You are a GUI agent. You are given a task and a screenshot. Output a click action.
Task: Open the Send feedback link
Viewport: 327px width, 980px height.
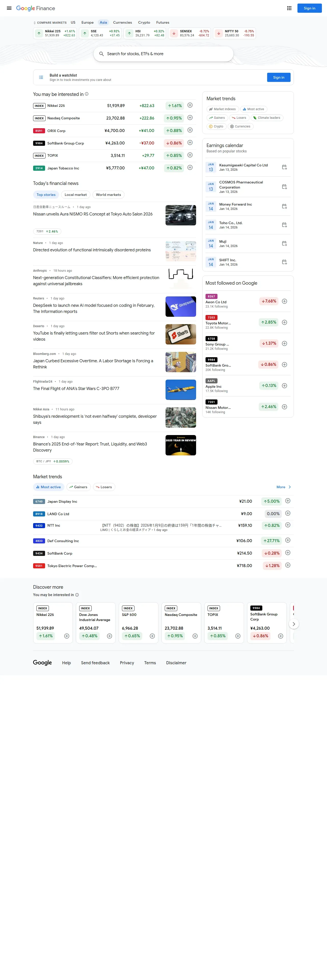[x=95, y=663]
